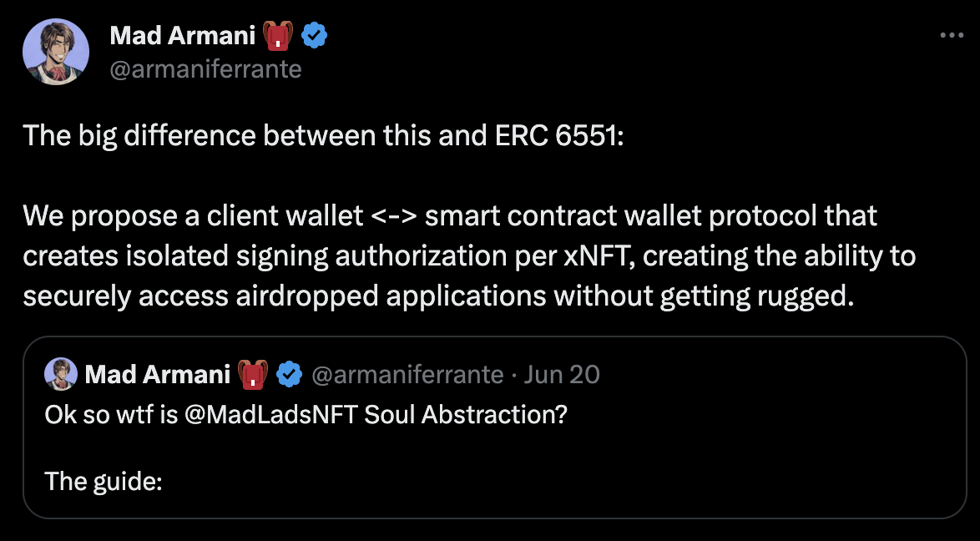
Task: Click the @armaniferrante handle under the author name
Action: click(205, 68)
